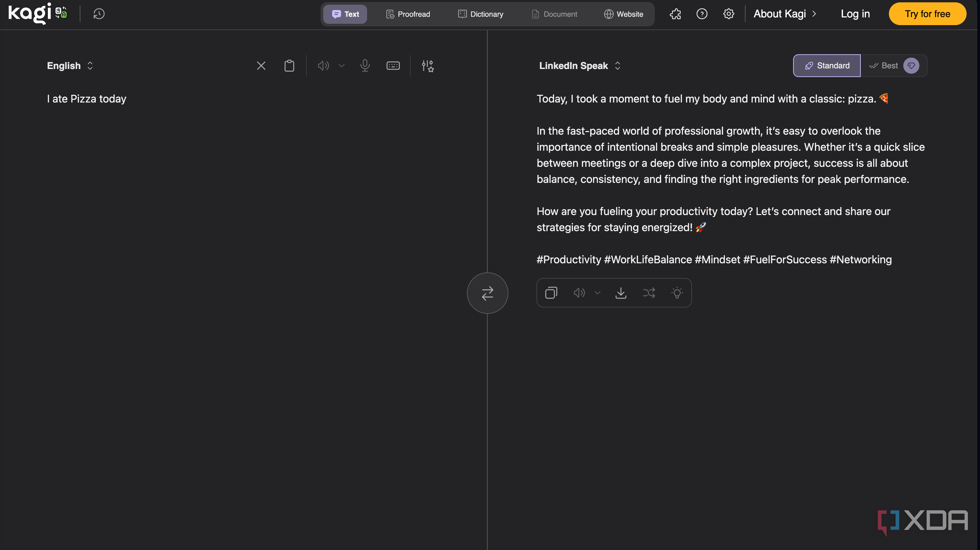Copy the translated output text
This screenshot has width=980, height=550.
[x=551, y=292]
